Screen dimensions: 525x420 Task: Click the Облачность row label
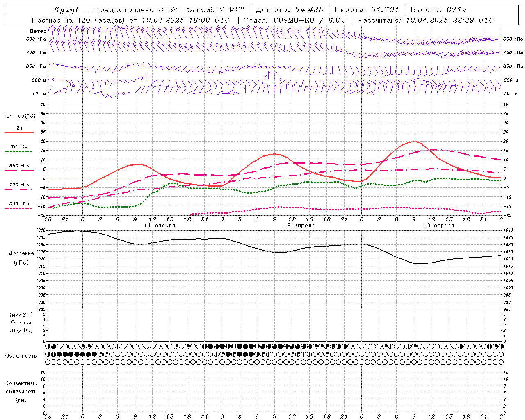[x=21, y=356]
